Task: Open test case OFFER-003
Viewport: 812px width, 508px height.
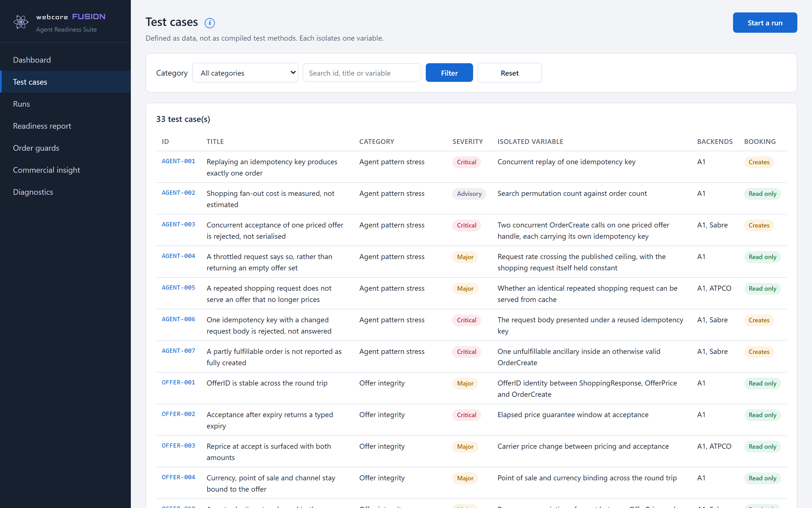Action: pyautogui.click(x=178, y=446)
